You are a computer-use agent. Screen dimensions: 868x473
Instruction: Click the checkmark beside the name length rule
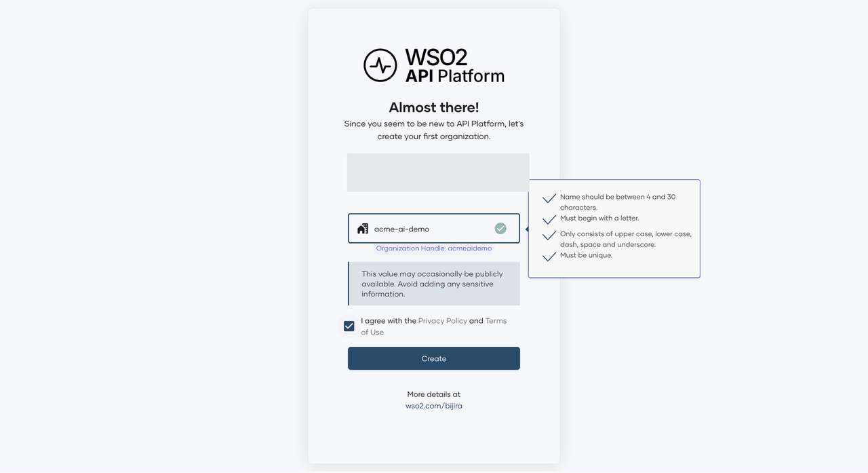click(549, 199)
